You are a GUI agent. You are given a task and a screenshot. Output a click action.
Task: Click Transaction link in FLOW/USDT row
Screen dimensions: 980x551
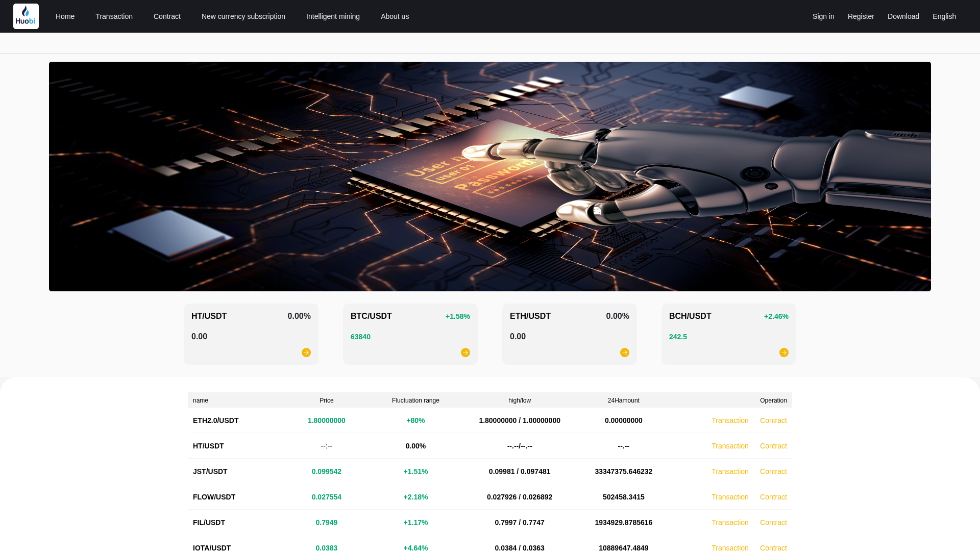[x=730, y=497]
